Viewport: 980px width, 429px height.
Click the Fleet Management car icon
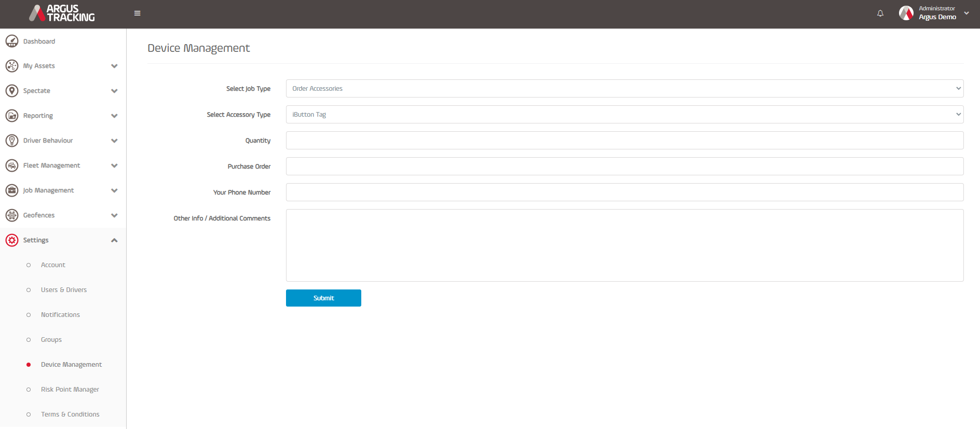12,165
